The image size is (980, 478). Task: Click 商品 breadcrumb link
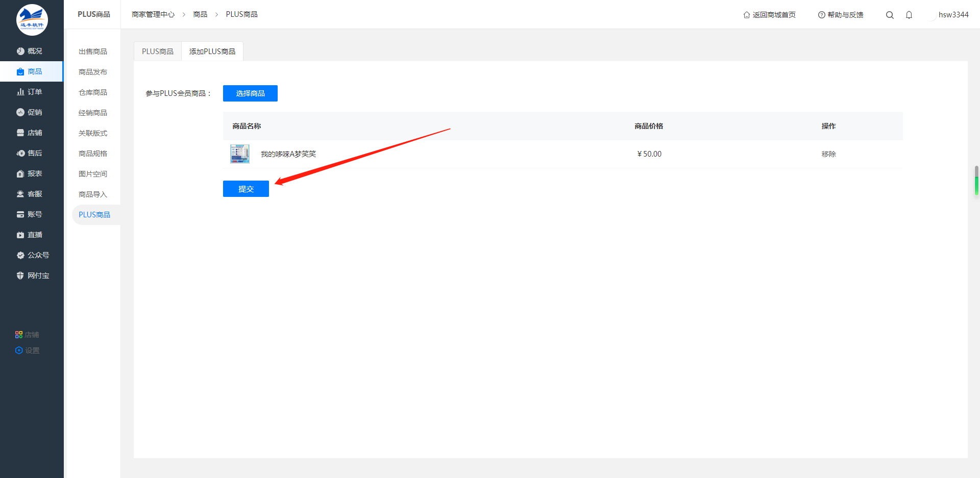tap(200, 14)
